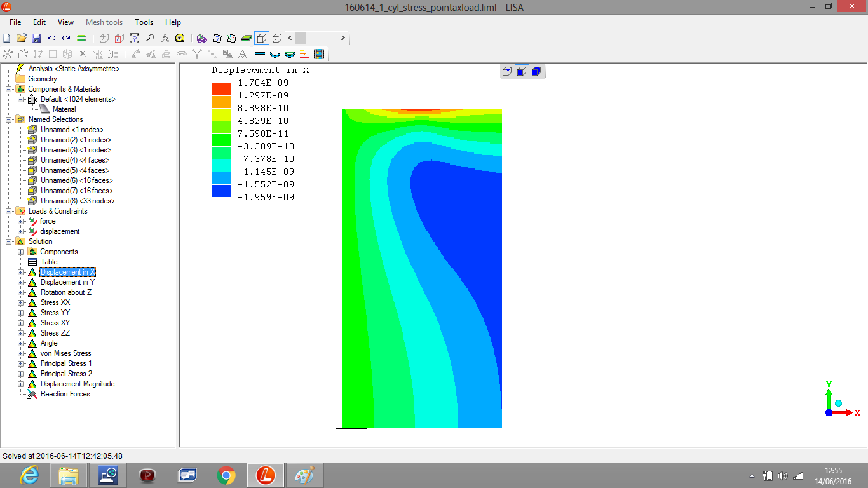
Task: Toggle select faces mode cube icon
Action: 521,71
